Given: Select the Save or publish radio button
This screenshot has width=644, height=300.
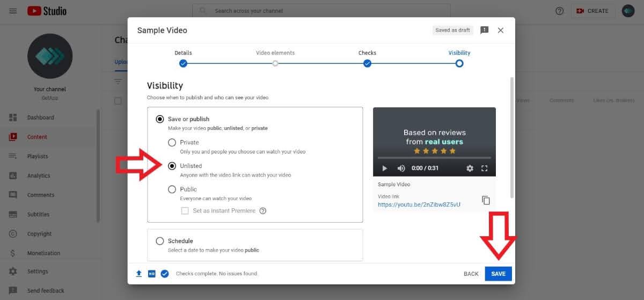Looking at the screenshot, I should pos(160,119).
